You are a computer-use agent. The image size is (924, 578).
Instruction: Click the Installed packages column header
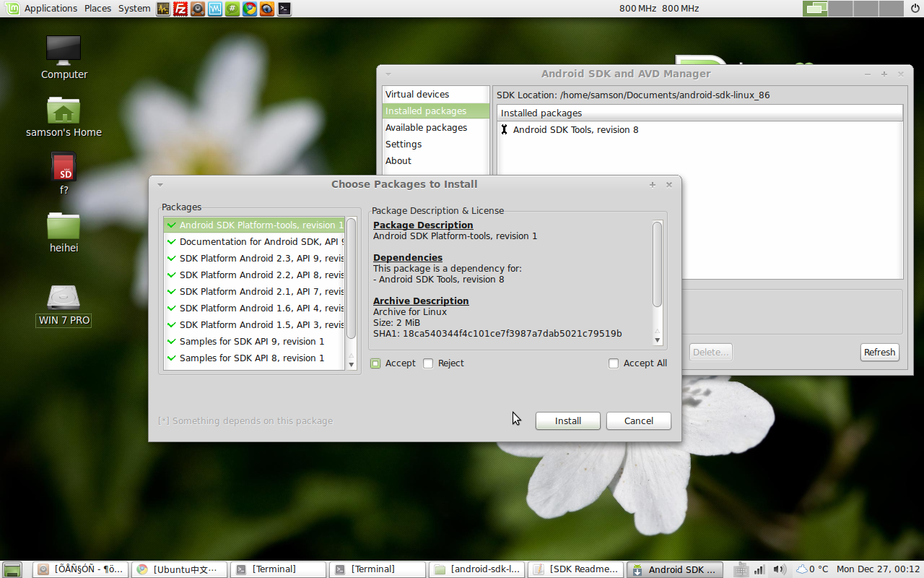click(699, 113)
